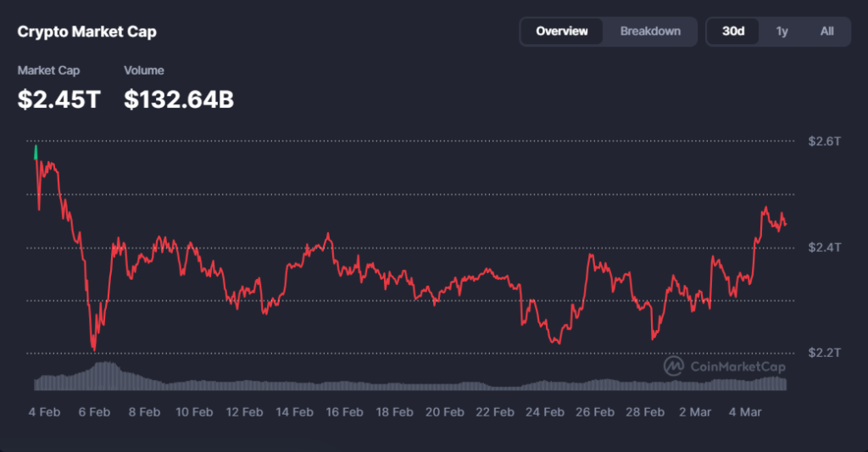This screenshot has height=452, width=868.
Task: Click the lowest dip near 6 Feb
Action: point(93,349)
